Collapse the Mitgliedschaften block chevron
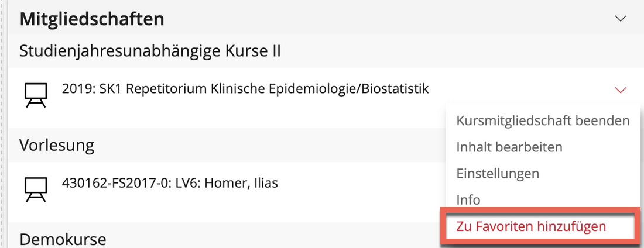Viewport: 644px width, 248px height. [621, 19]
